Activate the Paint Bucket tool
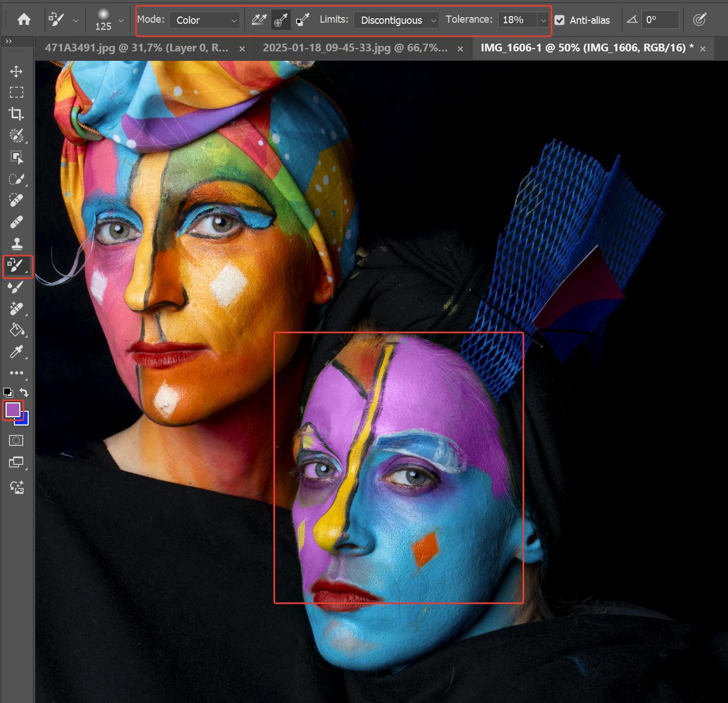Viewport: 728px width, 703px height. pyautogui.click(x=17, y=330)
